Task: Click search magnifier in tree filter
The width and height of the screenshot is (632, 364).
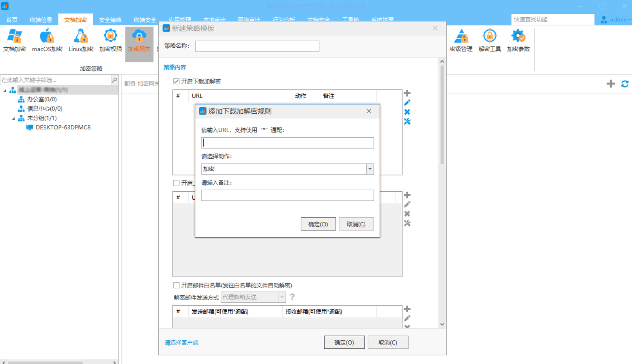Action: [114, 80]
